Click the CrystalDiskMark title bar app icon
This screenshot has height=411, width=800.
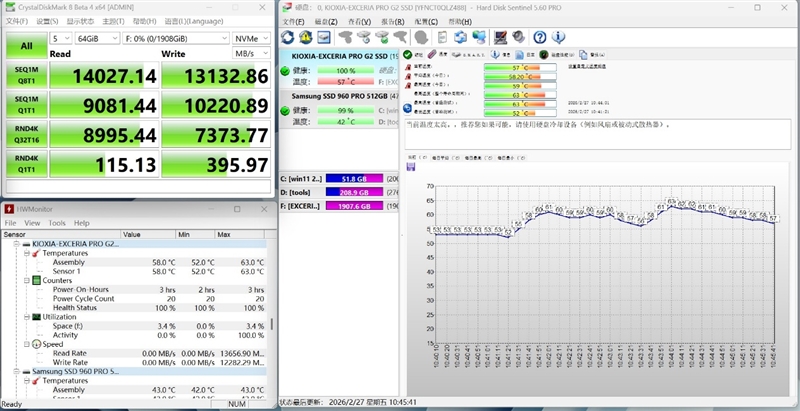(10, 7)
